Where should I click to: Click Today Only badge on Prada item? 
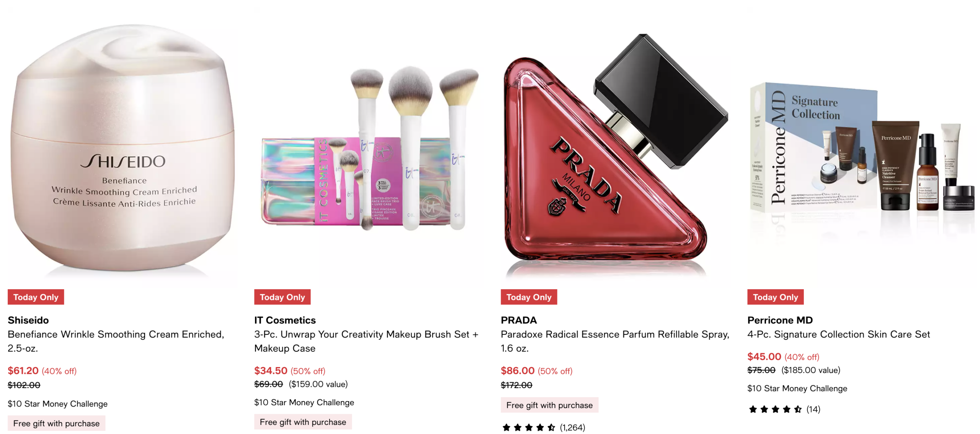tap(529, 297)
